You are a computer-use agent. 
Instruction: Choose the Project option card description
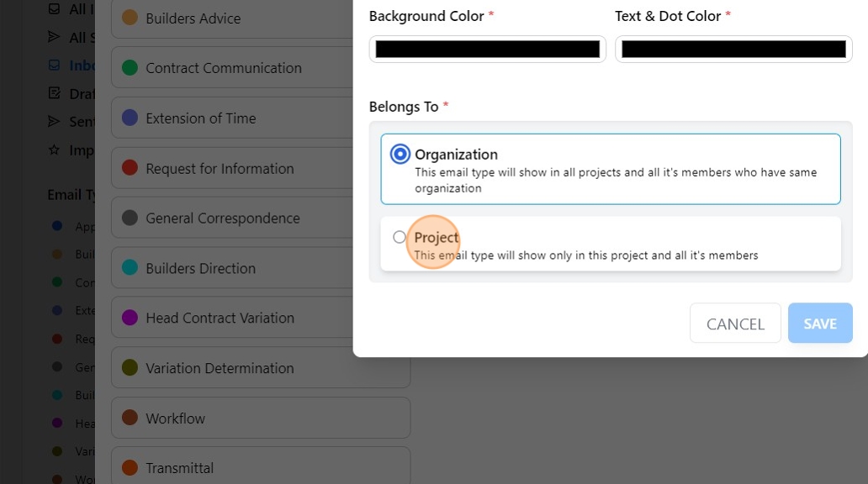tap(585, 255)
